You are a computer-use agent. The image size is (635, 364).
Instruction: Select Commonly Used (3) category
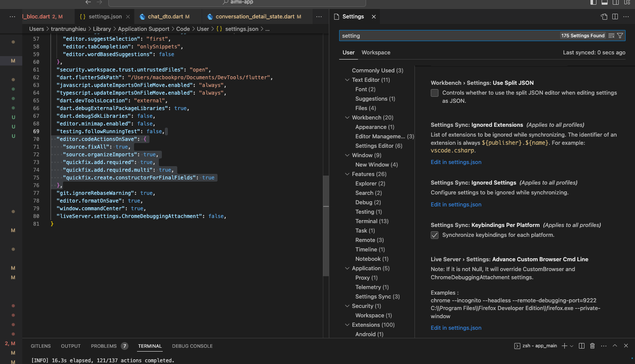377,70
